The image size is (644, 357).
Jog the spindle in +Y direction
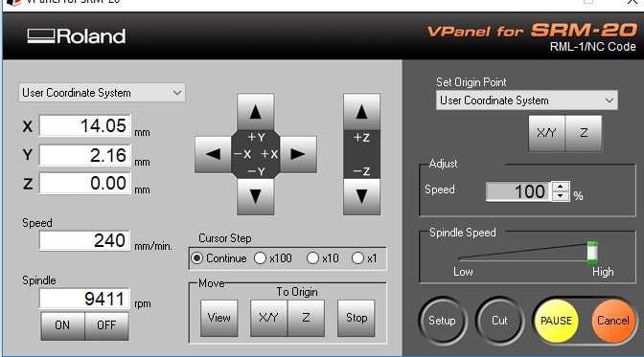click(x=256, y=111)
